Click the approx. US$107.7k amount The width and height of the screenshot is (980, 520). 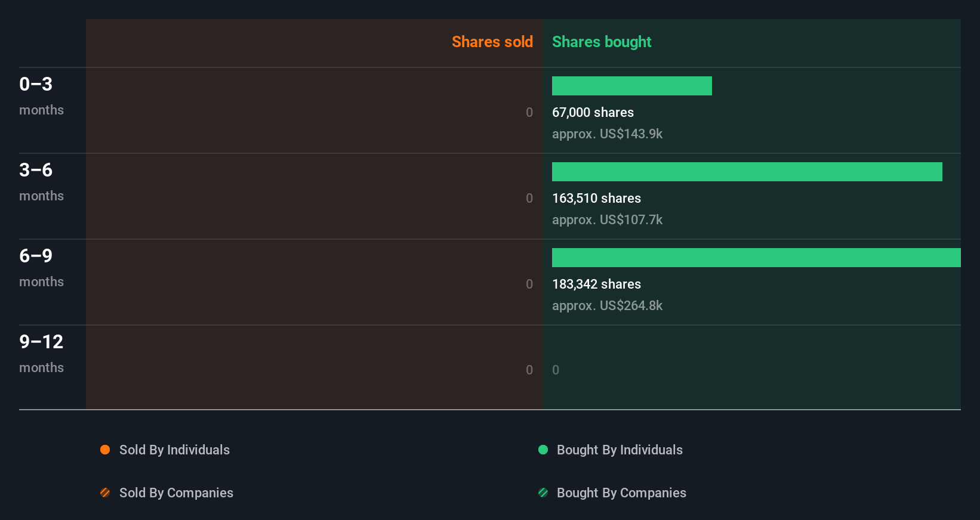click(607, 220)
